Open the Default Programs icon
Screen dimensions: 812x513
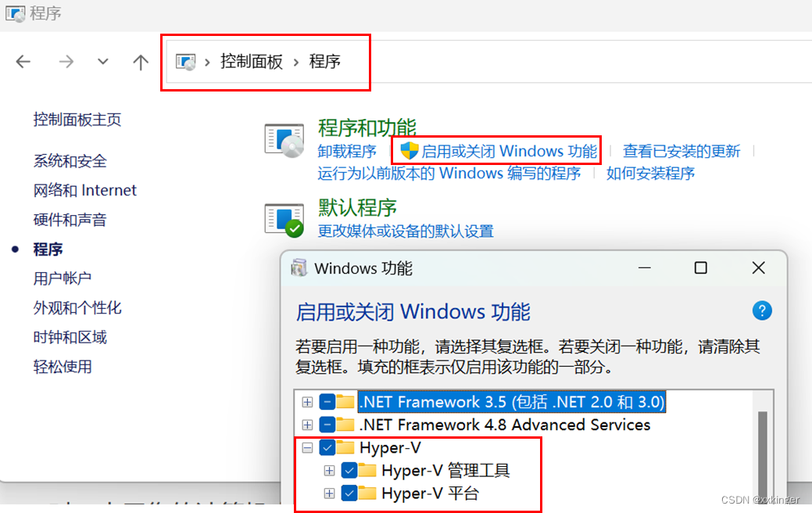[x=284, y=221]
